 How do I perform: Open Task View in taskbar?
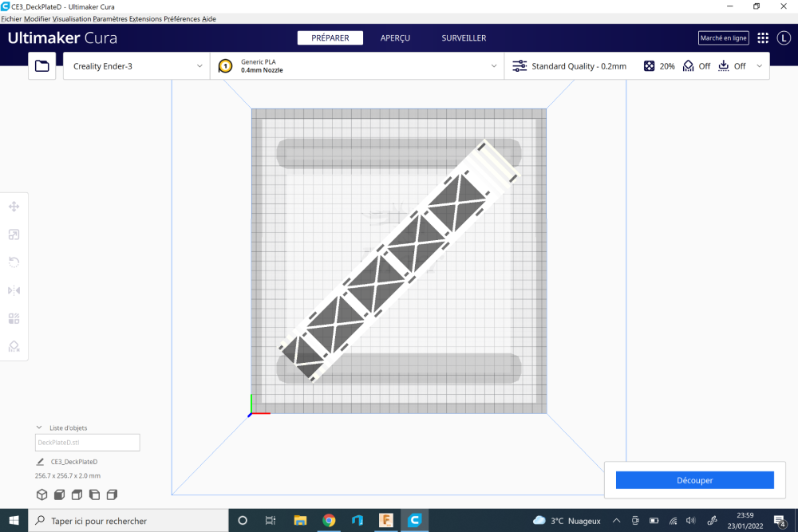(x=271, y=520)
